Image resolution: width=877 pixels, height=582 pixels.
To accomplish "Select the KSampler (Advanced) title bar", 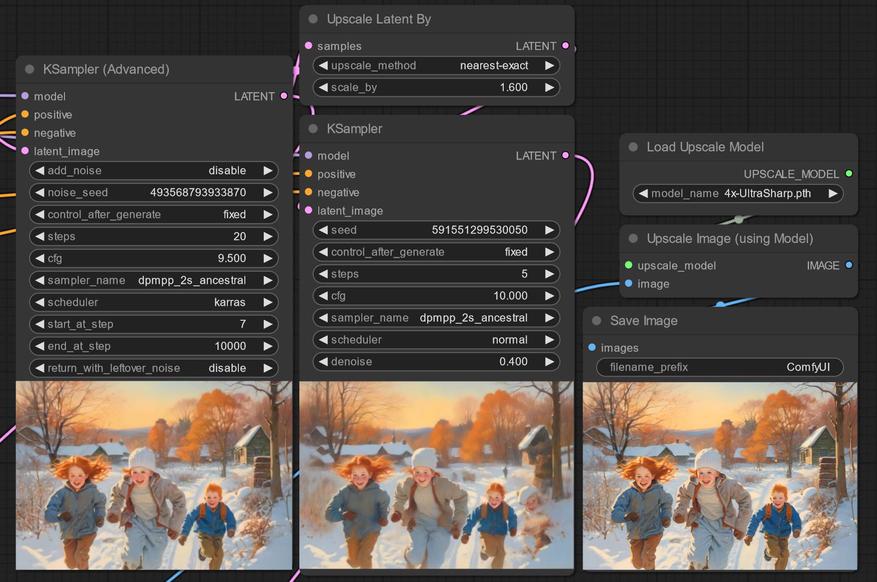I will pos(154,69).
